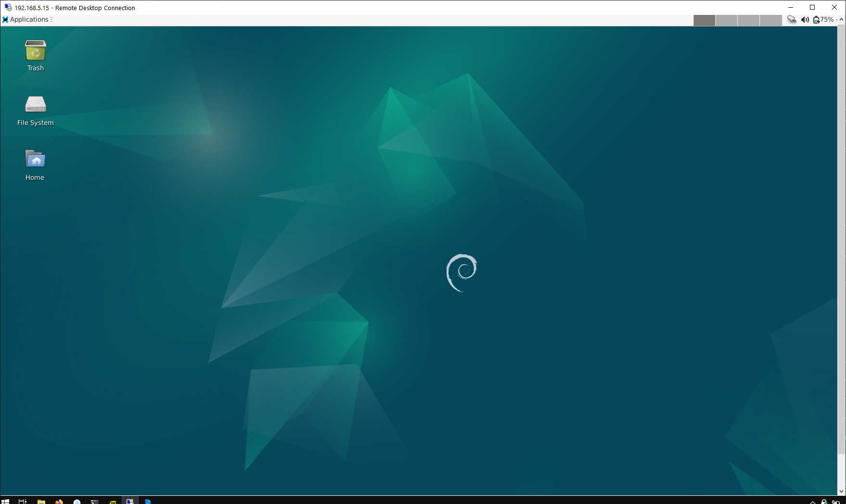Switch to the third workspace
This screenshot has width=846, height=504.
(x=748, y=20)
